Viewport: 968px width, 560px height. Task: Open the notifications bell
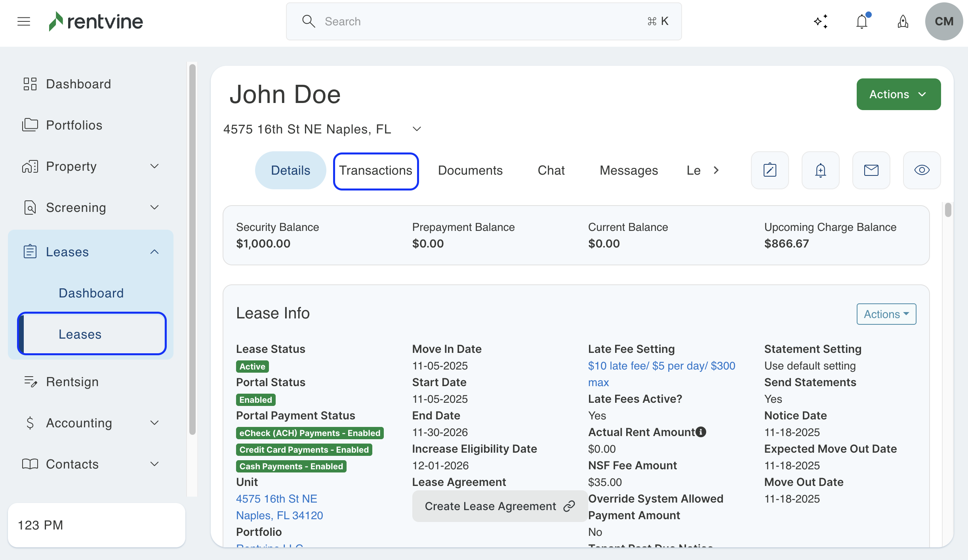(x=862, y=21)
